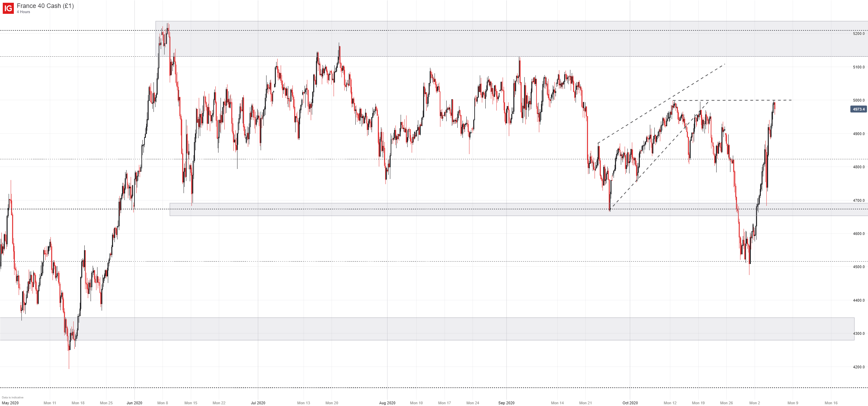Click the IG logo icon

coord(8,8)
